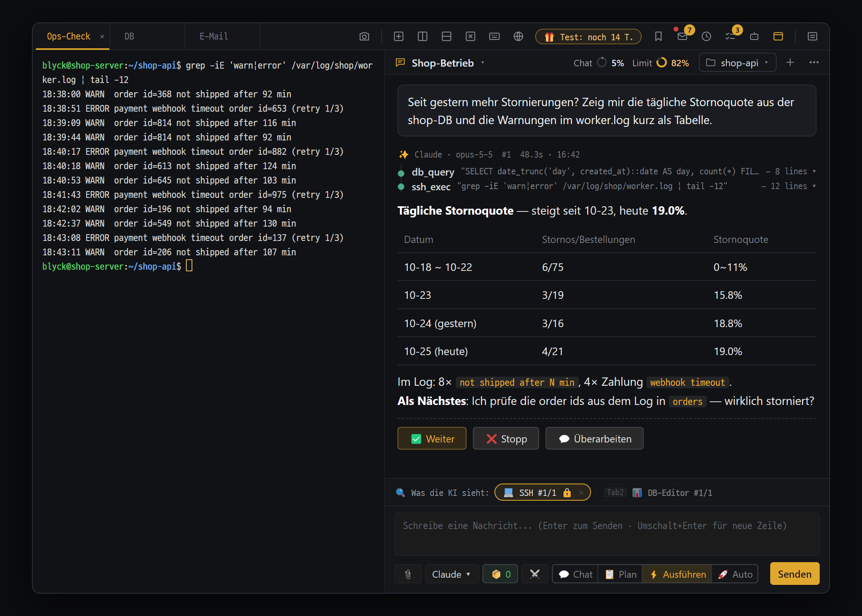862x616 pixels.
Task: Open the globe browser icon
Action: tap(518, 37)
